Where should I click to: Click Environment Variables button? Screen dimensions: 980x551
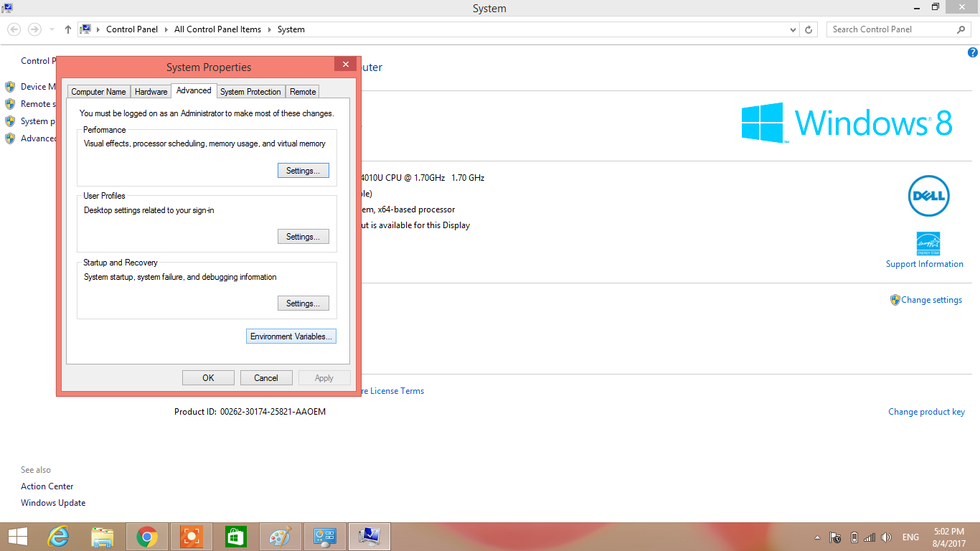point(291,336)
